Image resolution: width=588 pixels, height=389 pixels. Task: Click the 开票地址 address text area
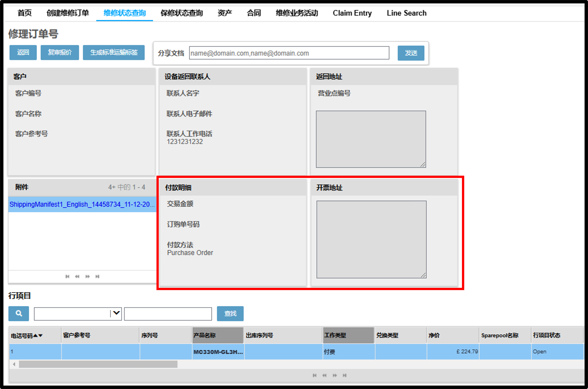(372, 239)
